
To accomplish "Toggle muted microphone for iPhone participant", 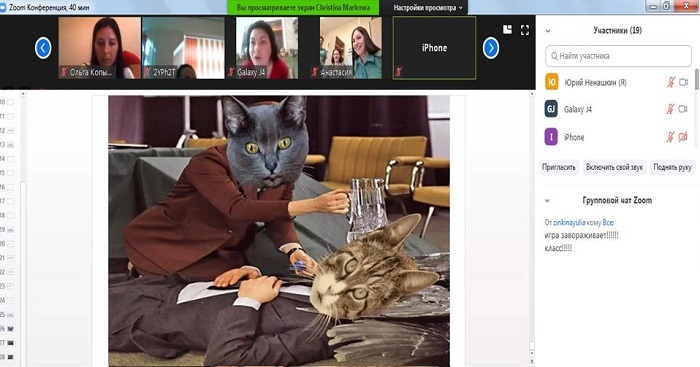I will (670, 137).
